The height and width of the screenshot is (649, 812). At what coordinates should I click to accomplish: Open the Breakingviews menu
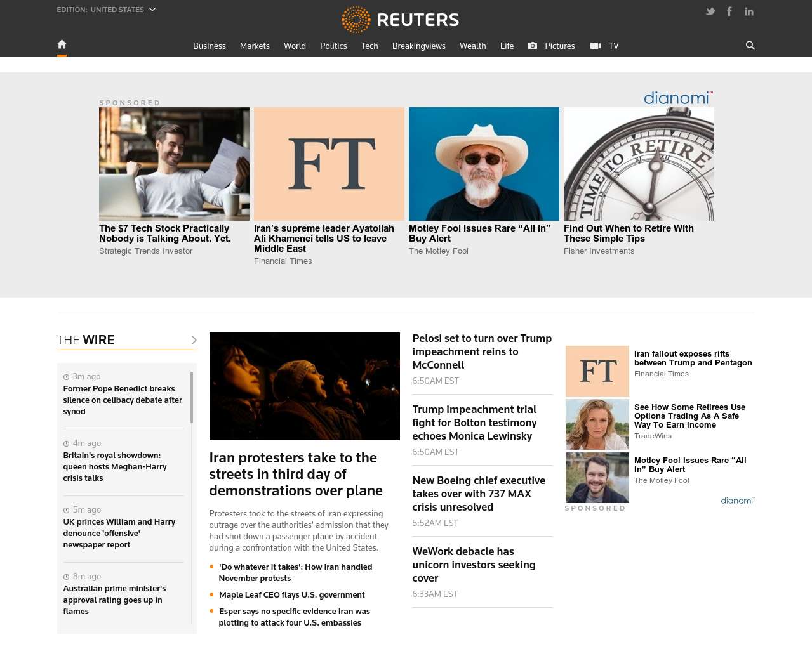[419, 46]
